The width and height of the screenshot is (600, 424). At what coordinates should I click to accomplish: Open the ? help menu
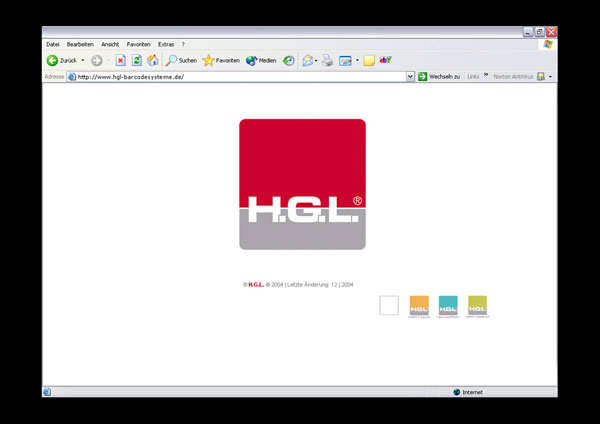pyautogui.click(x=183, y=44)
